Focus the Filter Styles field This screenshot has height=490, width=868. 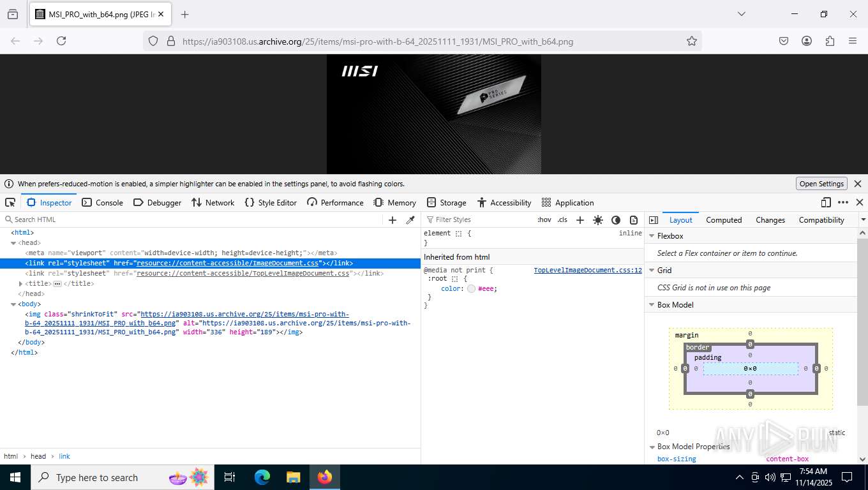click(479, 219)
